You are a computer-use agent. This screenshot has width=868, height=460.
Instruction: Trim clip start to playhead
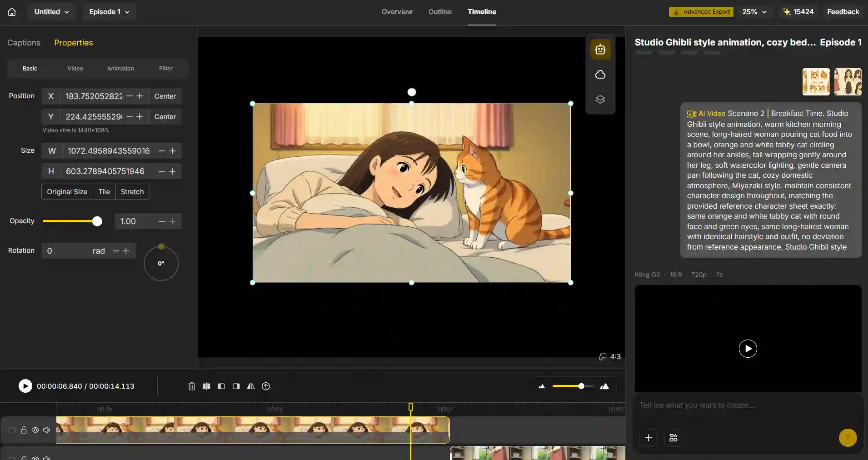(221, 386)
